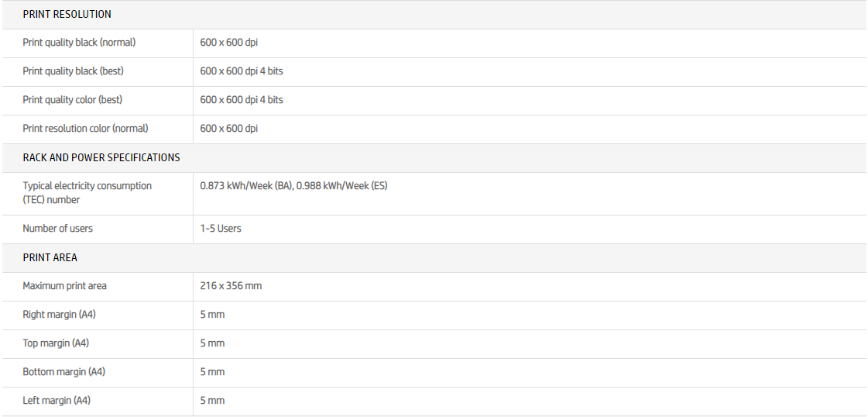This screenshot has width=868, height=417.
Task: Click the PRINT RESOLUTION section header
Action: point(67,14)
